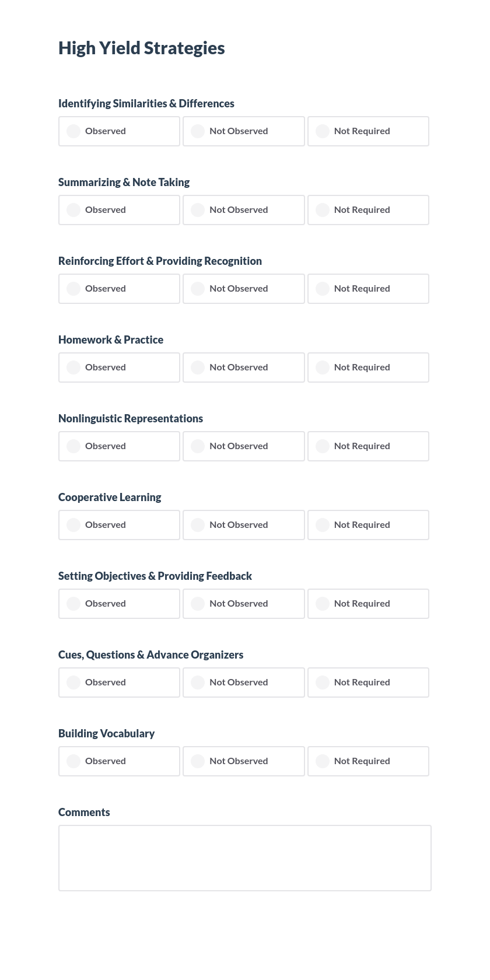Select Not Observed for Nonlinguistic Representations
The width and height of the screenshot is (490, 980).
click(243, 446)
